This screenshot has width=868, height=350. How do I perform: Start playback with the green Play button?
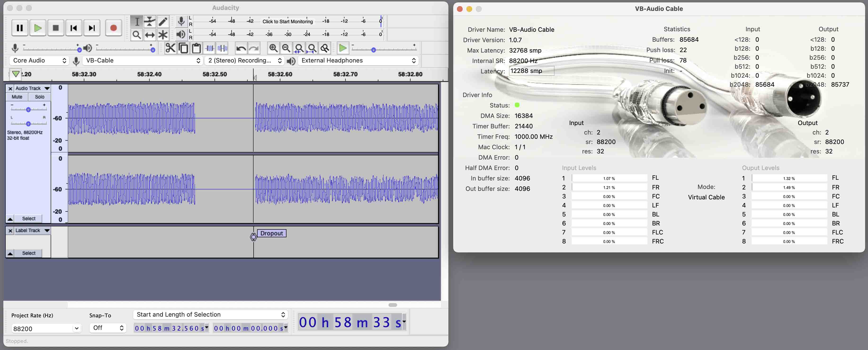[38, 28]
